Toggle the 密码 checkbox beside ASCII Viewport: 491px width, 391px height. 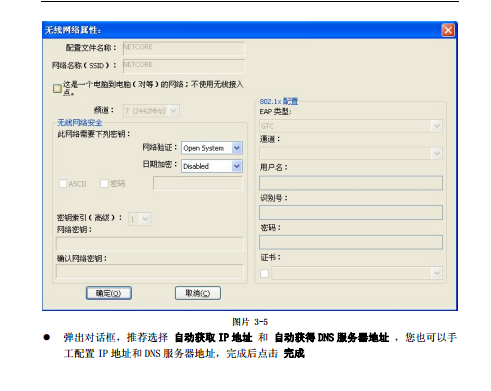tap(104, 184)
